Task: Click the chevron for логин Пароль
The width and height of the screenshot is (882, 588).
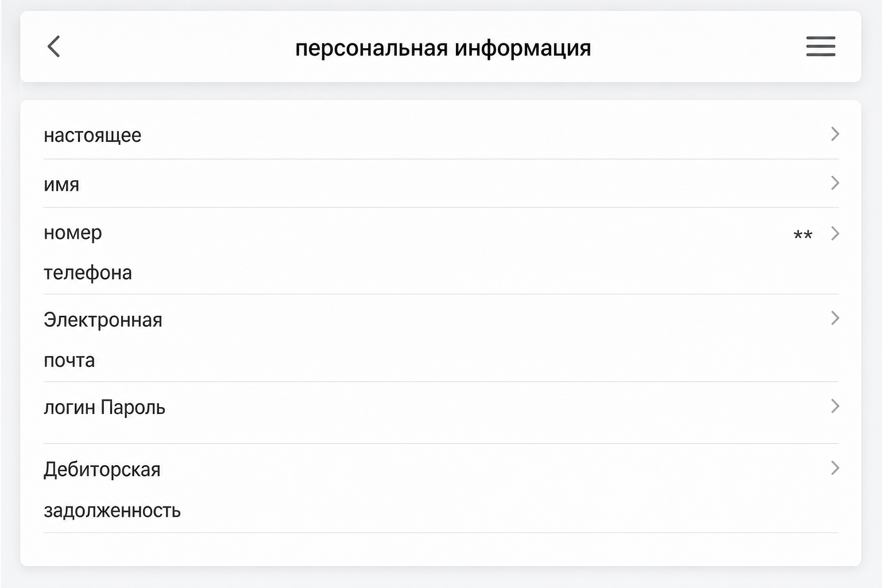Action: click(x=835, y=406)
